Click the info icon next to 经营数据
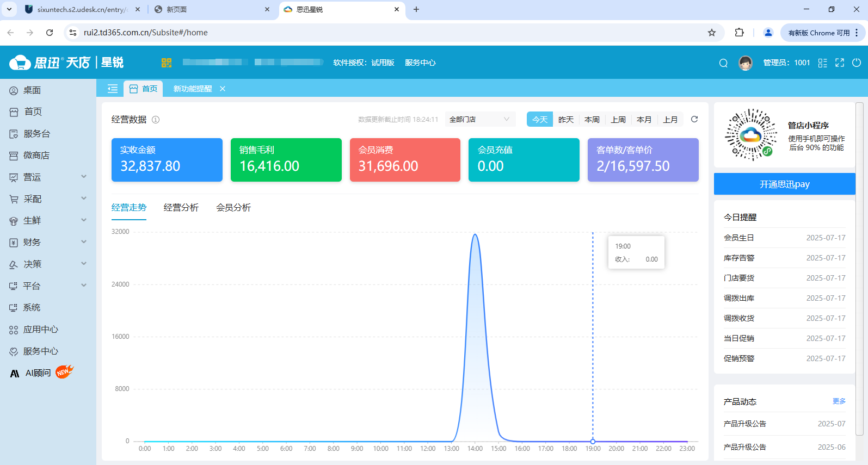868x465 pixels. (156, 120)
